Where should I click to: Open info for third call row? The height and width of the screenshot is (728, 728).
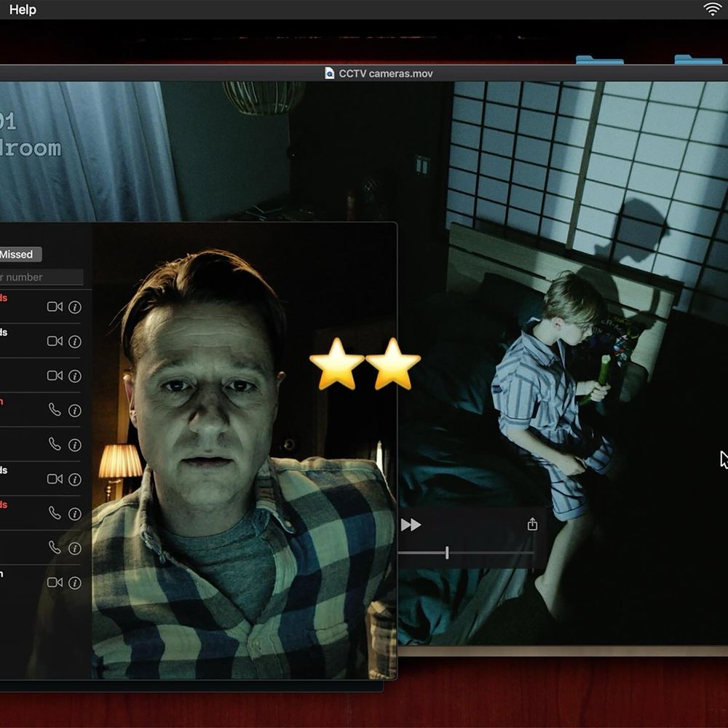75,376
